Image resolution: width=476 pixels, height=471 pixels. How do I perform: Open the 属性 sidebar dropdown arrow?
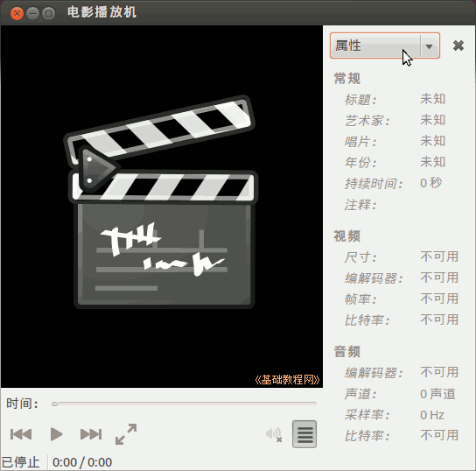coord(429,46)
